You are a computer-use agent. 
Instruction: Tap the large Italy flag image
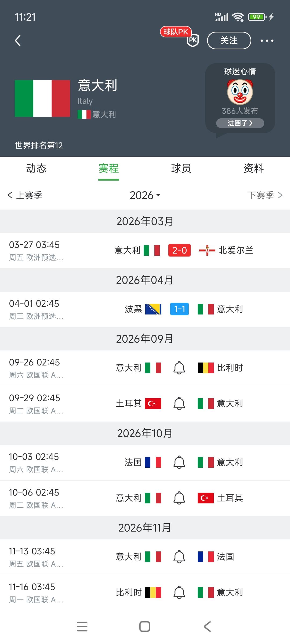tap(42, 98)
